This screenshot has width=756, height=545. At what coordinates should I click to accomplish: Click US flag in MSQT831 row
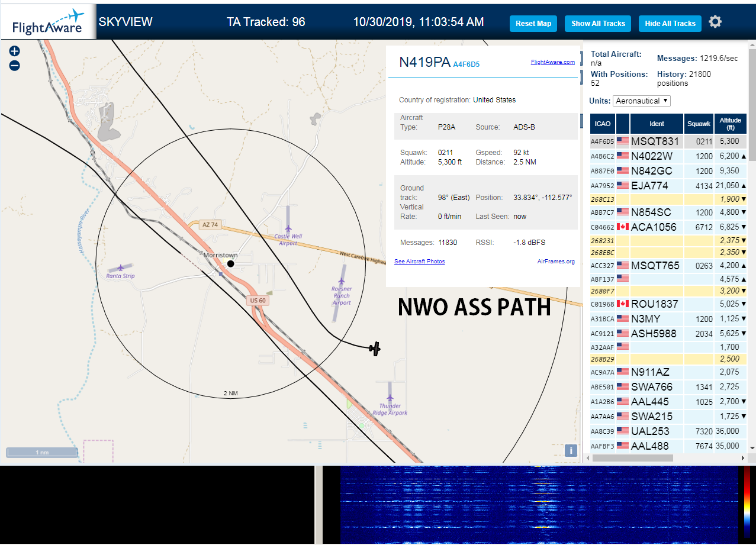623,141
